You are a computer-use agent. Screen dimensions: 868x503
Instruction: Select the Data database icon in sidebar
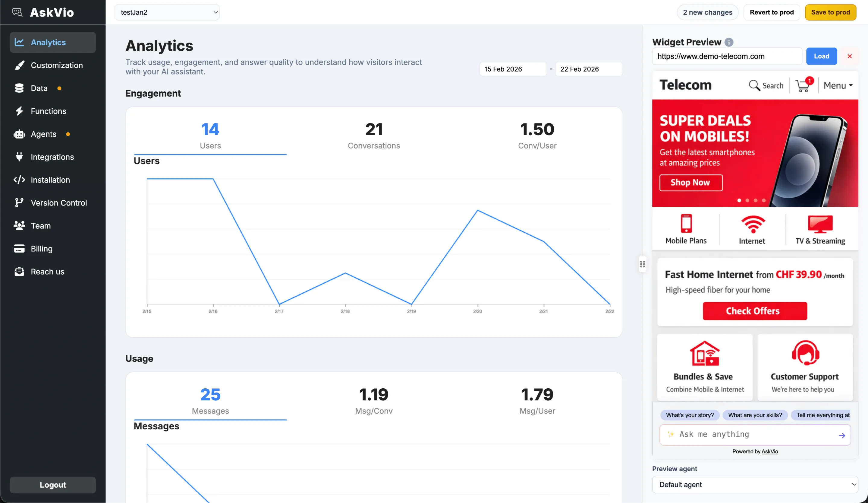[19, 88]
